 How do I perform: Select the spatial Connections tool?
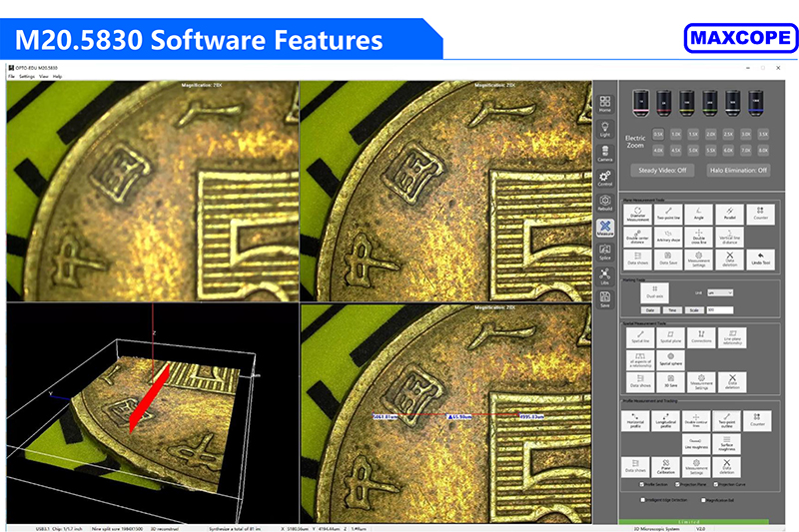701,337
